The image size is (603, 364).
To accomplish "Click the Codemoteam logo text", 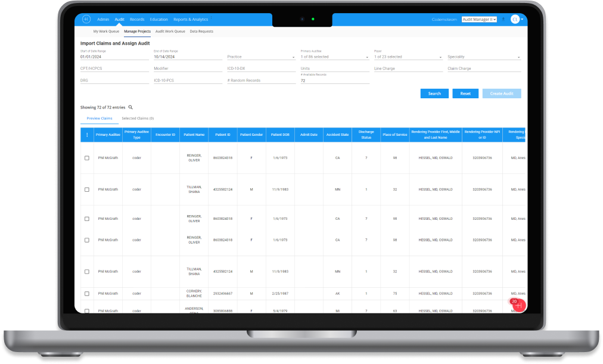I will pyautogui.click(x=443, y=18).
